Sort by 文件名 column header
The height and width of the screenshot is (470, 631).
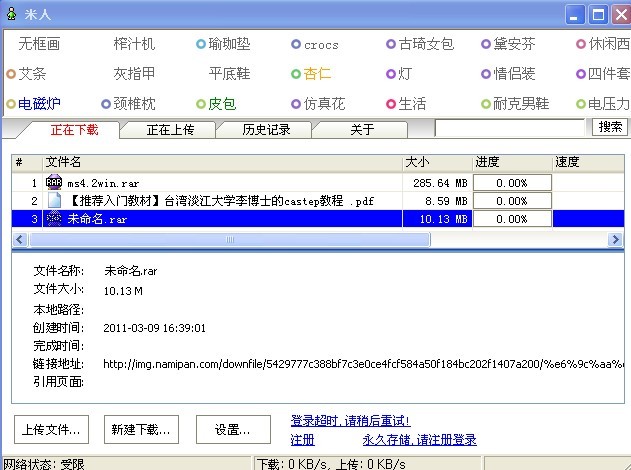[222, 163]
